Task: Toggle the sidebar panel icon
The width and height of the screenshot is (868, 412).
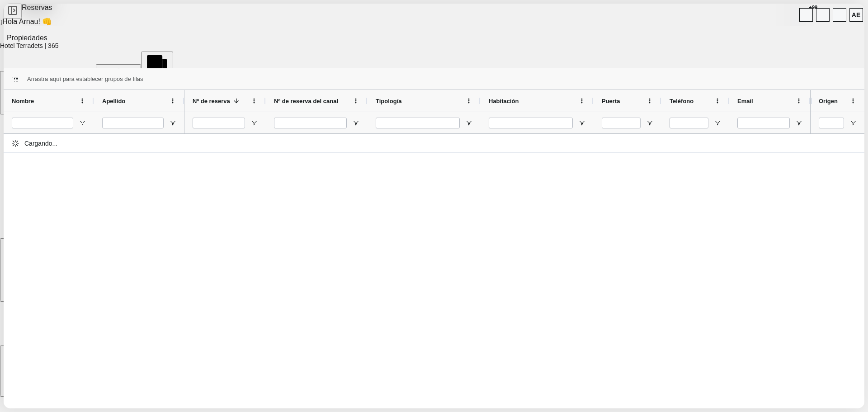Action: click(13, 10)
